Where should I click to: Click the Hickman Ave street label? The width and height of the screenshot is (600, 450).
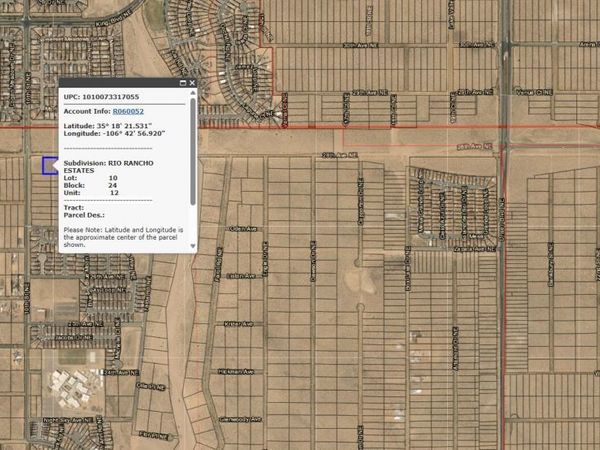236,372
